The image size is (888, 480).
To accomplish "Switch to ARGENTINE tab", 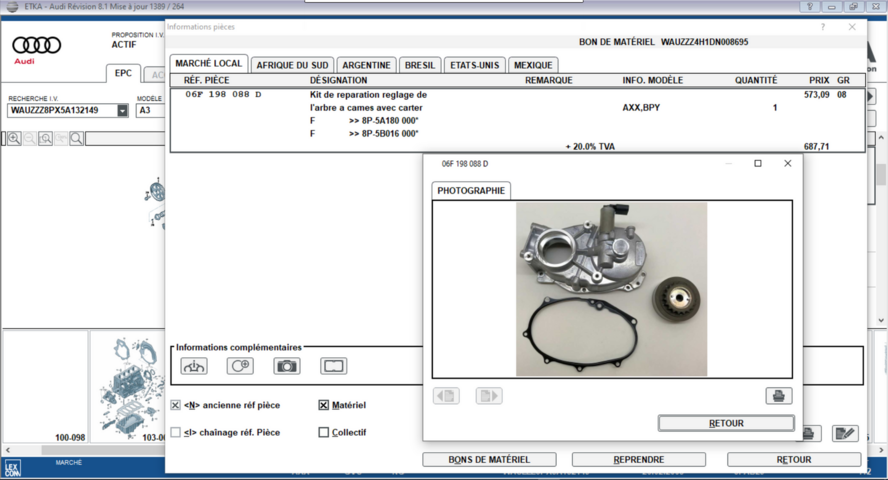I will [366, 65].
